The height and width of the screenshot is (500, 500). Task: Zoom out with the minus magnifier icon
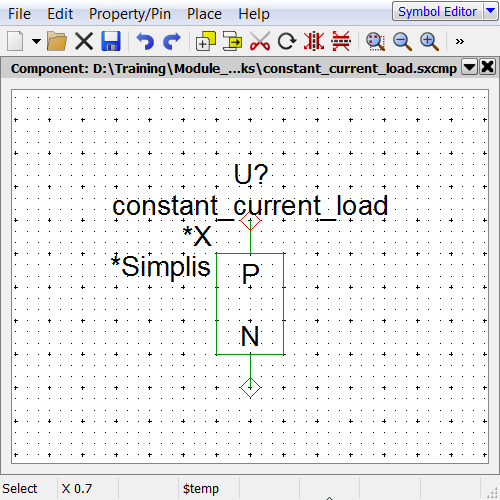pos(402,41)
